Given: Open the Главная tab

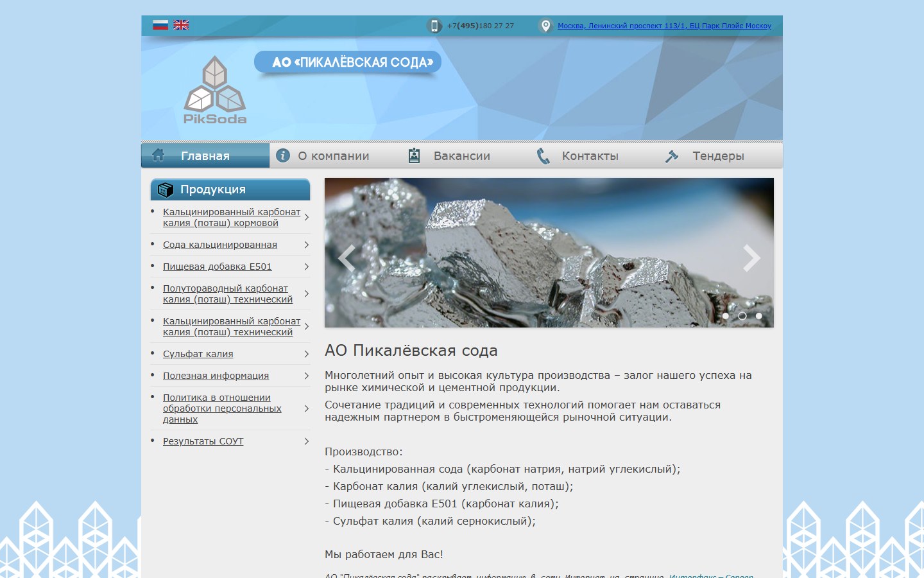Looking at the screenshot, I should point(205,155).
